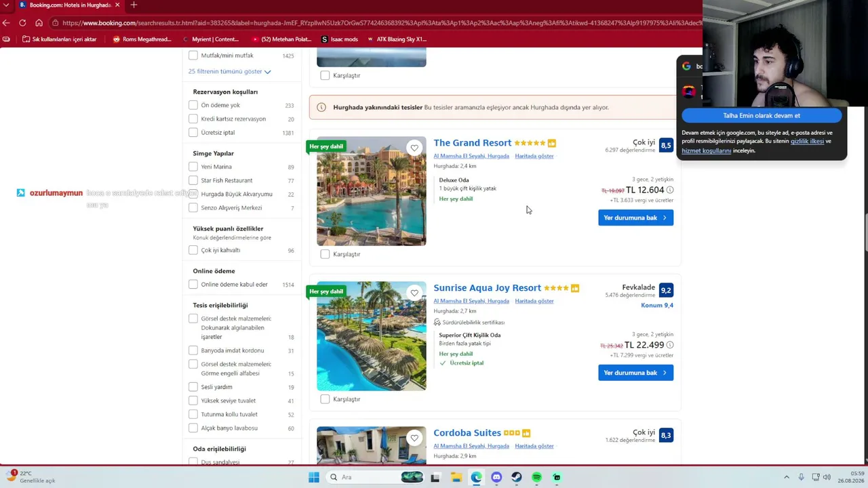Open the 'gizlilik ilkesi' link in Google prompt
The image size is (868, 488).
pyautogui.click(x=807, y=142)
